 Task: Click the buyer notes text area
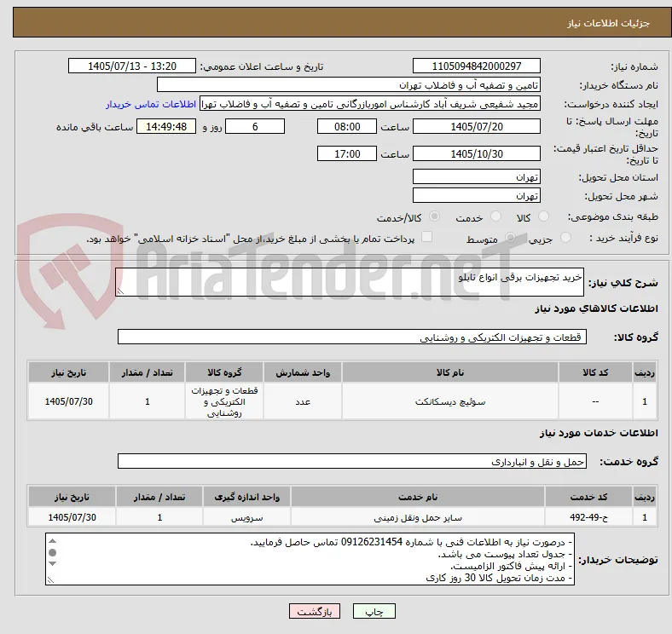pyautogui.click(x=310, y=559)
